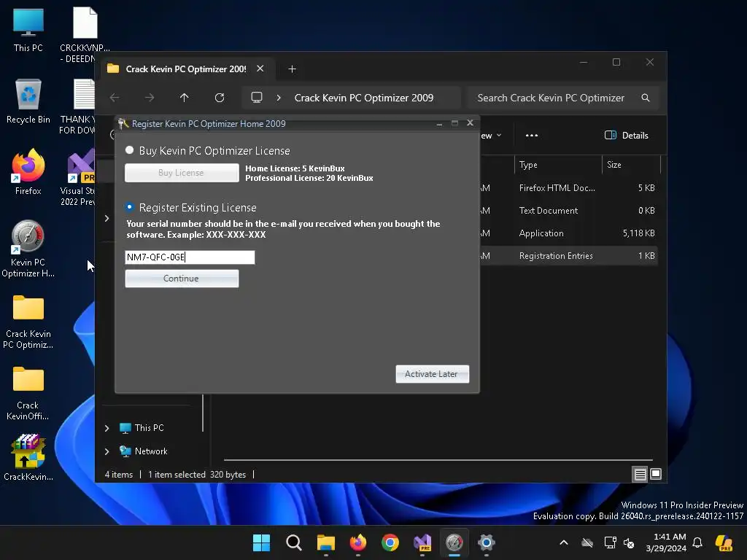Select the Firefox HTML Document row
Viewport: 747px width, 560px height.
pos(569,188)
